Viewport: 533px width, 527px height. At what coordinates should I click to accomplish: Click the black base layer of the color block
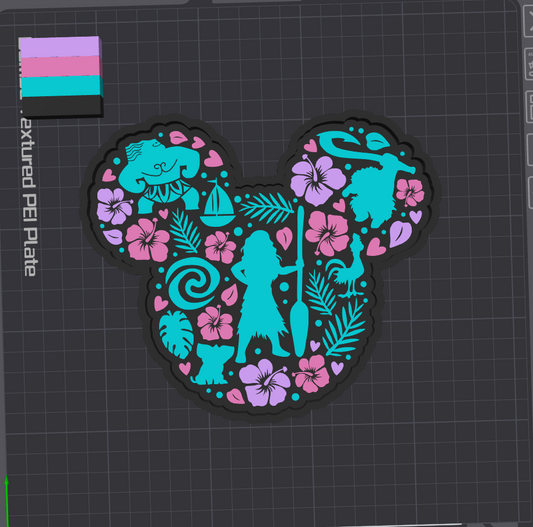click(x=62, y=106)
